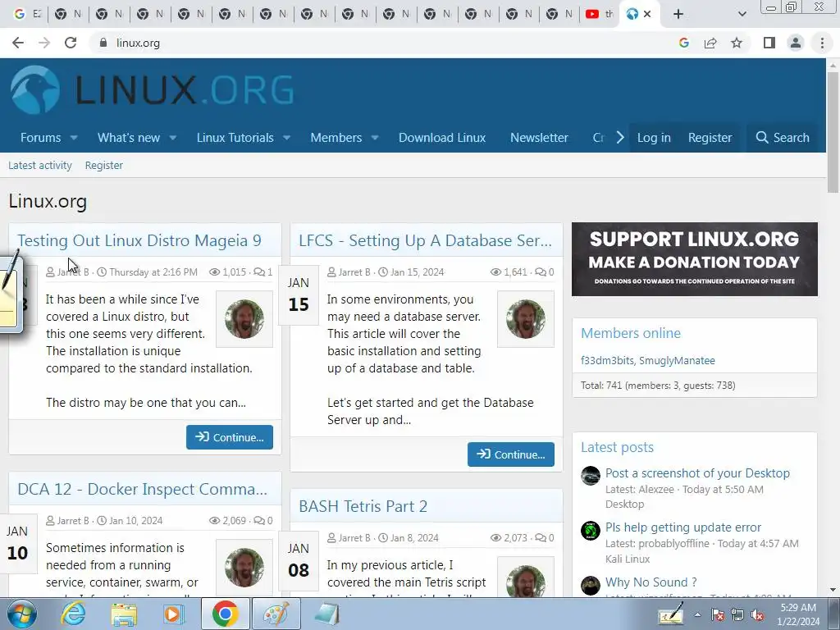Go to Download Linux page
This screenshot has height=630, width=840.
coord(442,138)
